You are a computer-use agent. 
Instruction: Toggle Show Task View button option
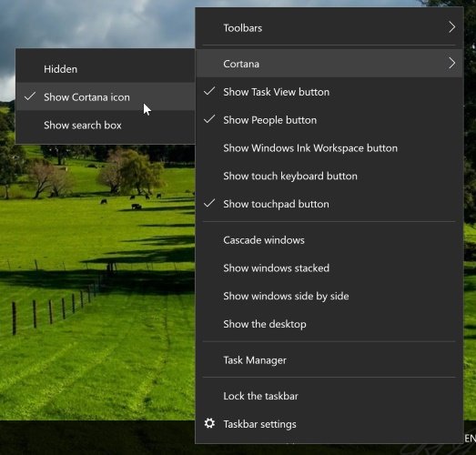(x=329, y=92)
